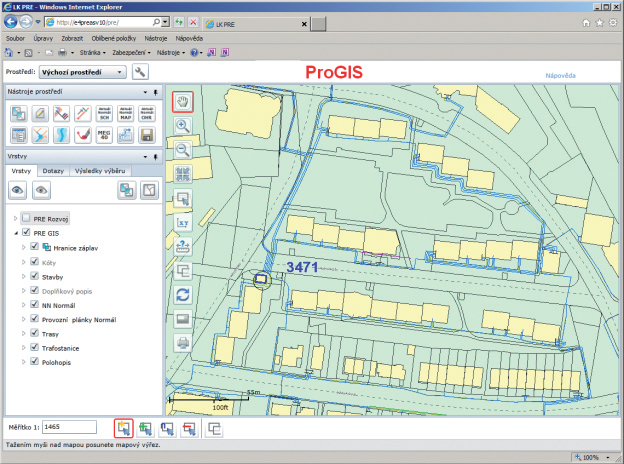Show all layers with blue eye button
624x464 pixels.
18,190
